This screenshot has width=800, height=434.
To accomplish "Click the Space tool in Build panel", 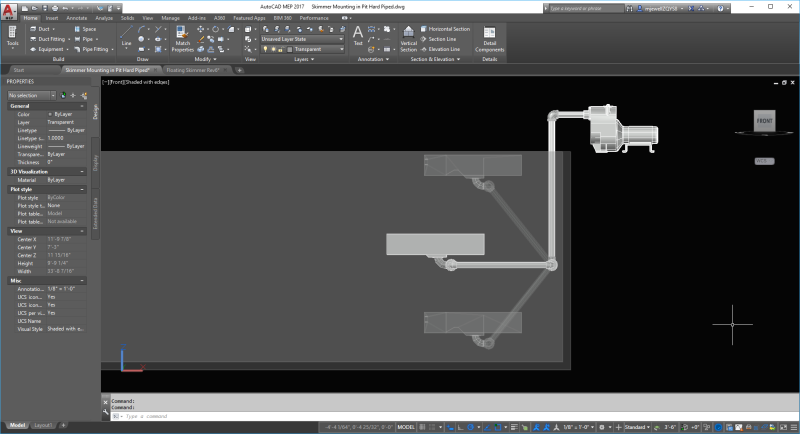I will click(x=86, y=29).
